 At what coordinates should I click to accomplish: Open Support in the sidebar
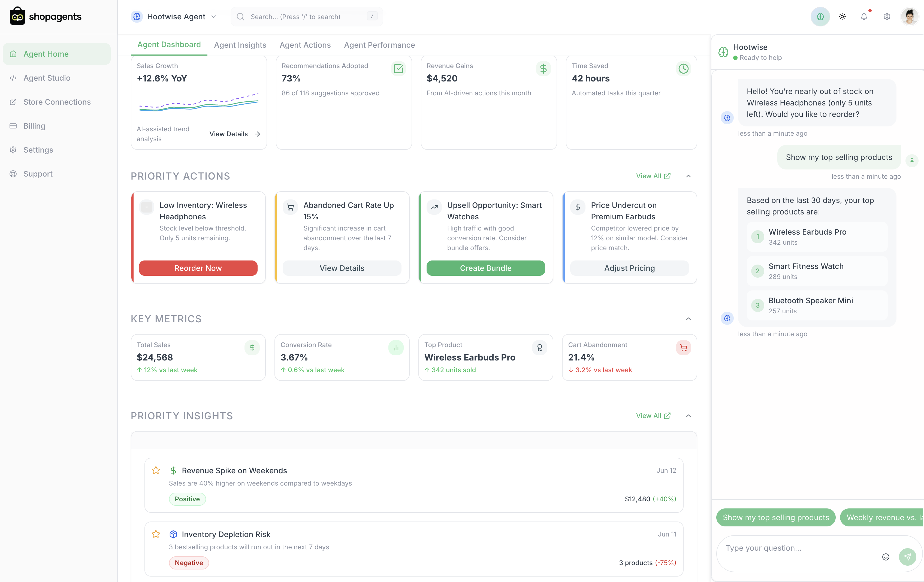[57, 174]
